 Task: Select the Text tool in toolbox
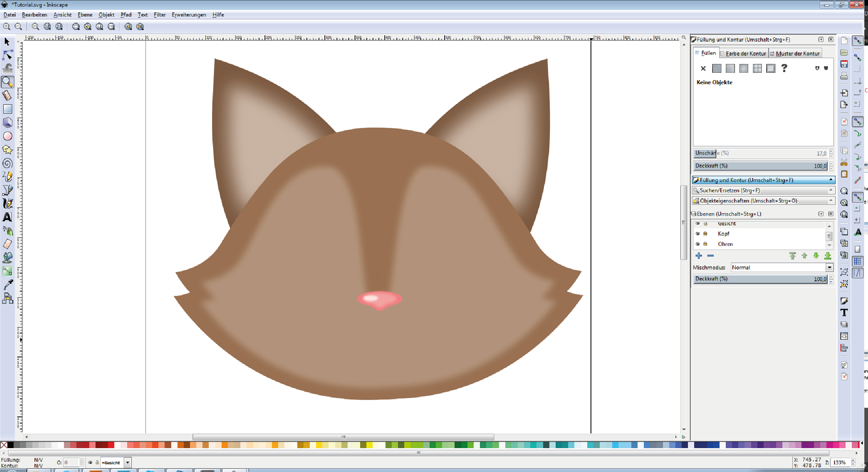(x=7, y=217)
